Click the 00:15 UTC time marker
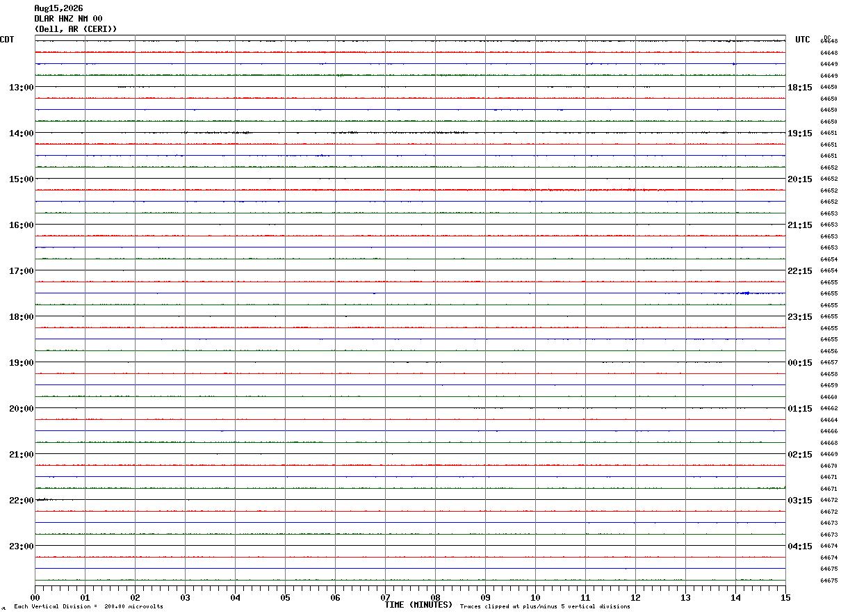This screenshot has width=841, height=616. pos(800,362)
